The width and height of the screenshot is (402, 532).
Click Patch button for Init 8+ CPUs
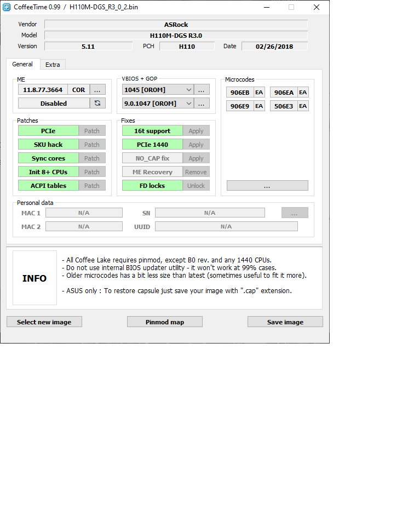click(92, 171)
